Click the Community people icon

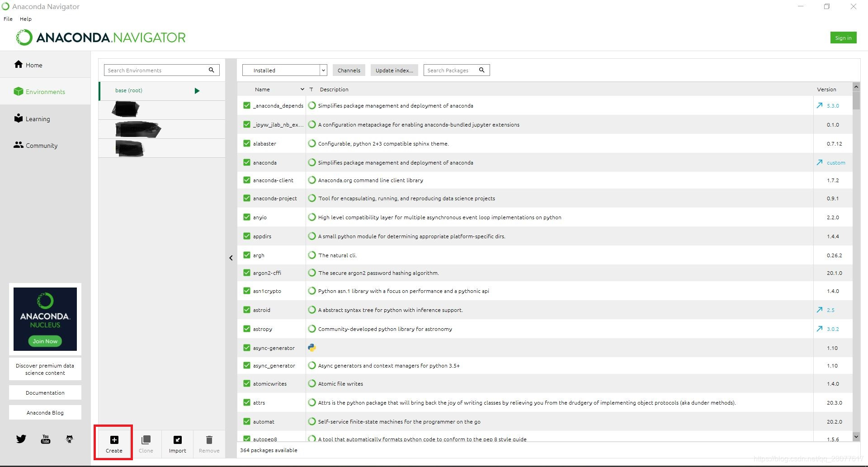[x=19, y=145]
